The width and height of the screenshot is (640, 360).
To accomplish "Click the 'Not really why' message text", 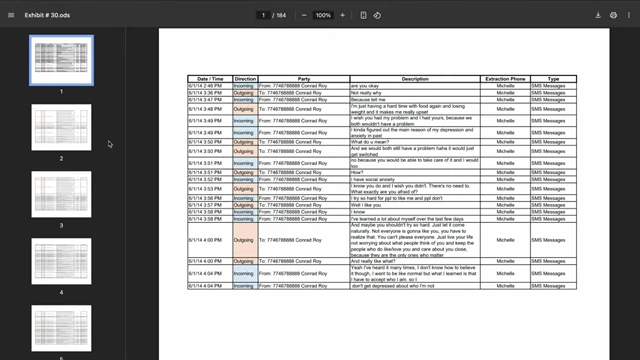I will [366, 93].
